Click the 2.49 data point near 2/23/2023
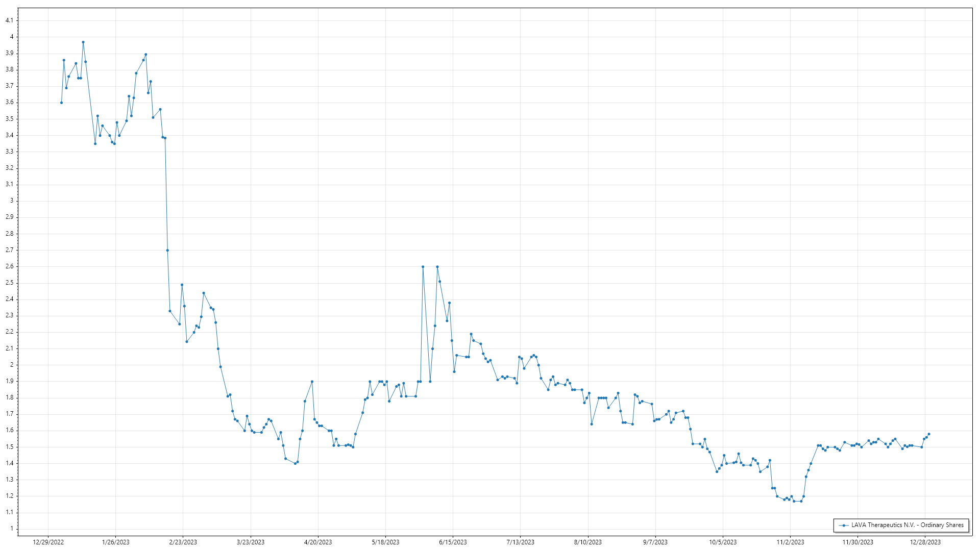Viewport: 980px width, 551px height. [182, 285]
